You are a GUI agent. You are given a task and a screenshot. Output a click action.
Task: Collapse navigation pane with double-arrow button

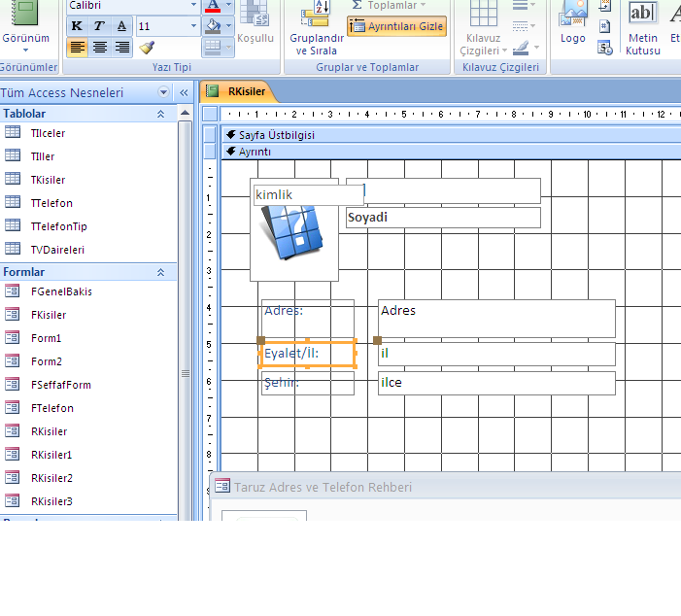click(x=184, y=92)
